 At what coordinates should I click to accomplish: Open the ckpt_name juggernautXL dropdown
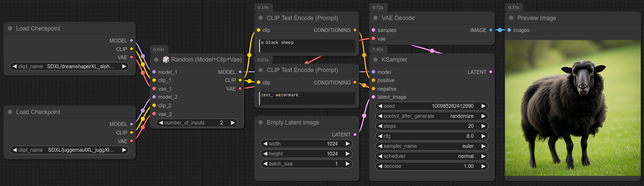(x=69, y=150)
